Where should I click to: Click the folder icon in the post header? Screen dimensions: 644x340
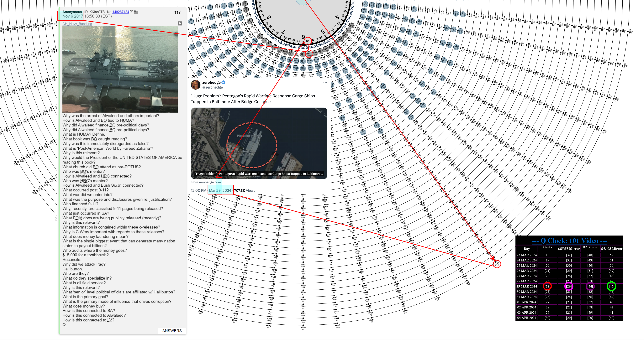pyautogui.click(x=136, y=12)
